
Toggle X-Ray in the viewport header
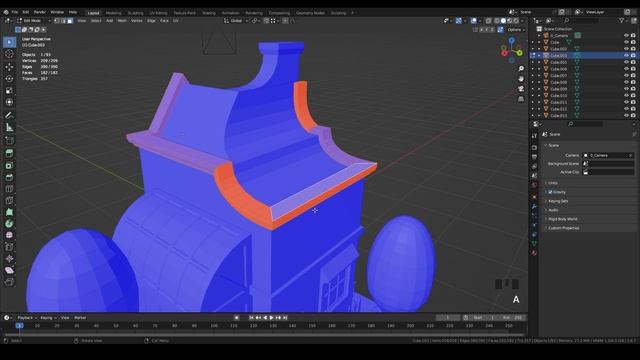click(x=488, y=21)
